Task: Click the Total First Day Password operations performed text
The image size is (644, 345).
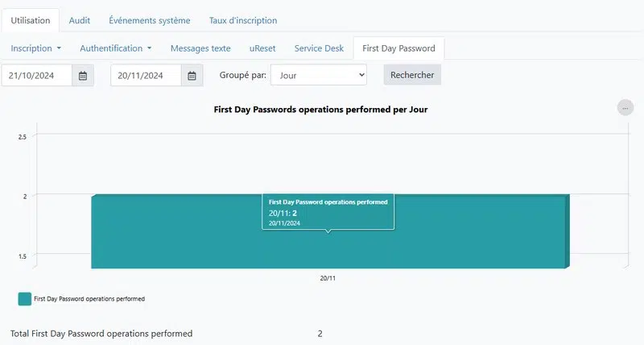Action: (x=101, y=334)
